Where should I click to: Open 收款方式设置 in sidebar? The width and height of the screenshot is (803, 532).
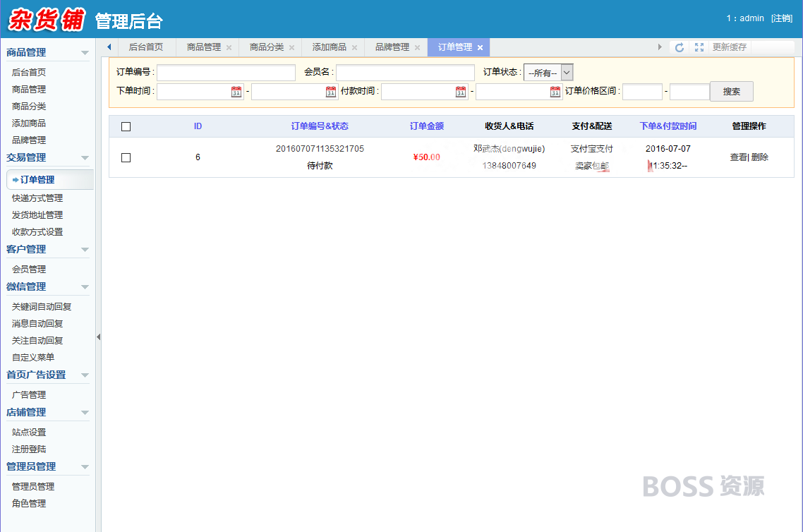pyautogui.click(x=37, y=232)
